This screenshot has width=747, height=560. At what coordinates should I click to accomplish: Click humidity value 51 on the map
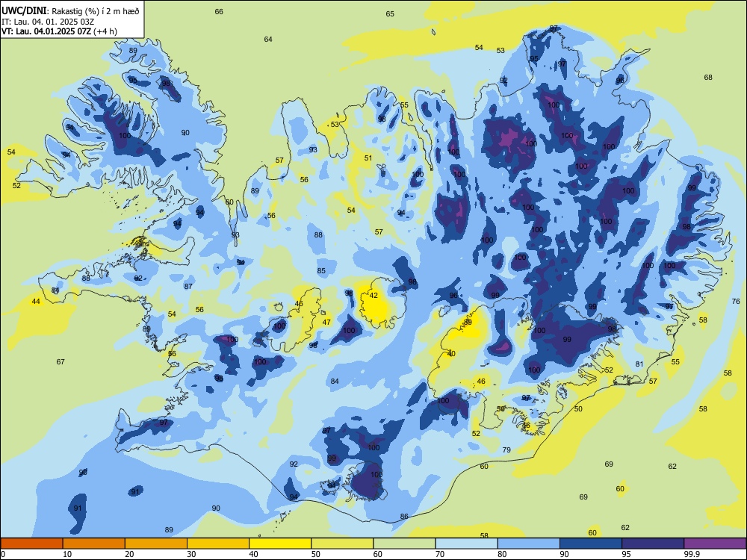368,158
